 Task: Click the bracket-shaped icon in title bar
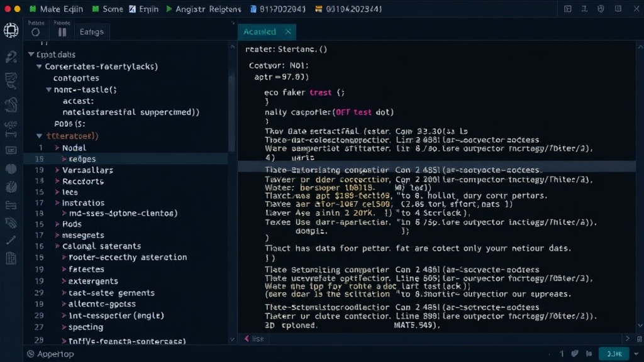(584, 9)
